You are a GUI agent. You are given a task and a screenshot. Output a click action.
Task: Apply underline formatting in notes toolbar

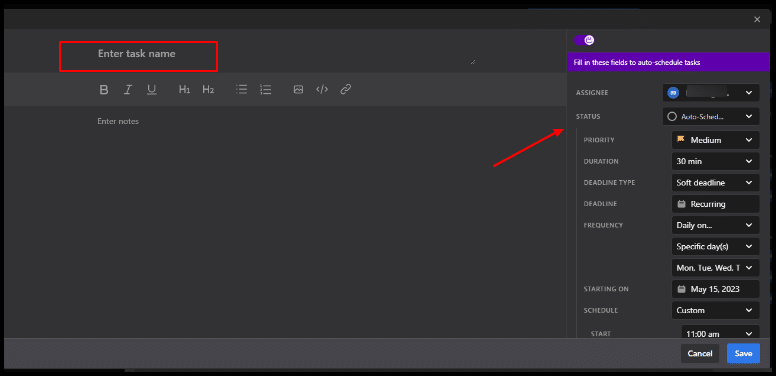point(151,90)
